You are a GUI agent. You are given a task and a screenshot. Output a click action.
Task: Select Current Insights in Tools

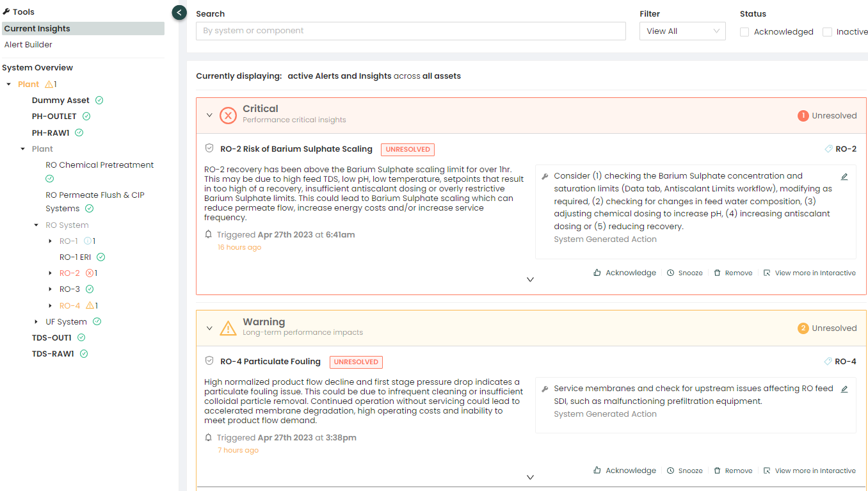(x=37, y=29)
